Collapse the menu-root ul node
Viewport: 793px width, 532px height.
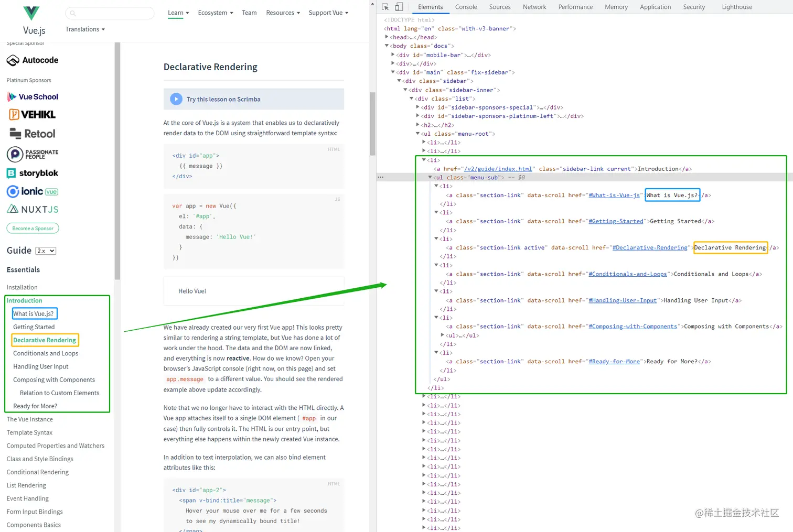click(x=418, y=134)
